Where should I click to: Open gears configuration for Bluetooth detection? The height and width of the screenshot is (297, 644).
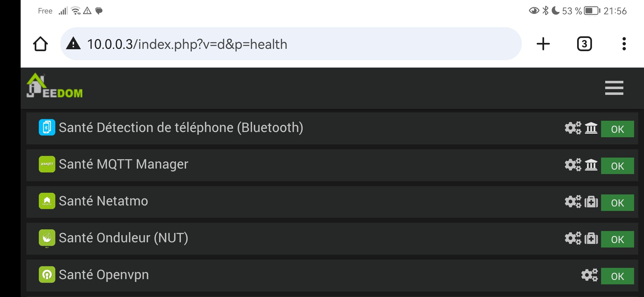coord(573,128)
